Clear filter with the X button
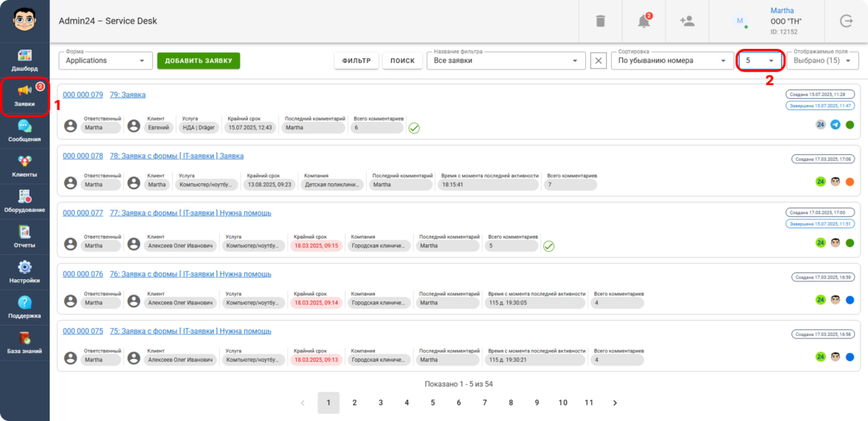This screenshot has height=421, width=868. click(599, 61)
